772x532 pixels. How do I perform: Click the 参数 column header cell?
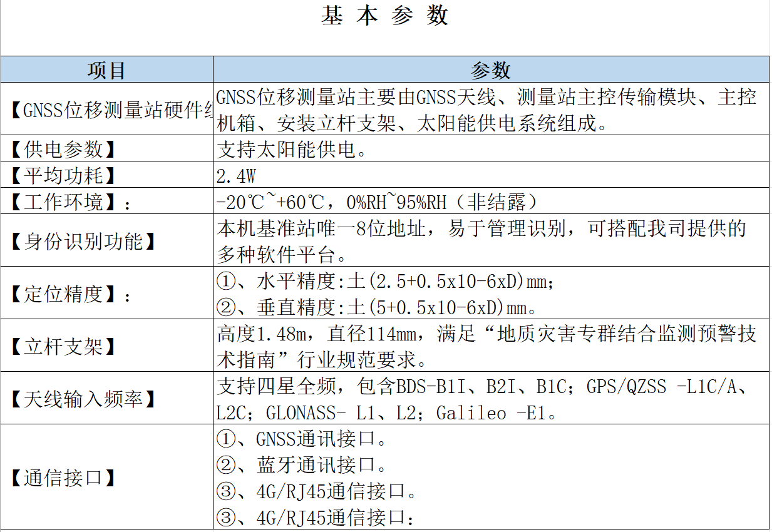(x=491, y=69)
